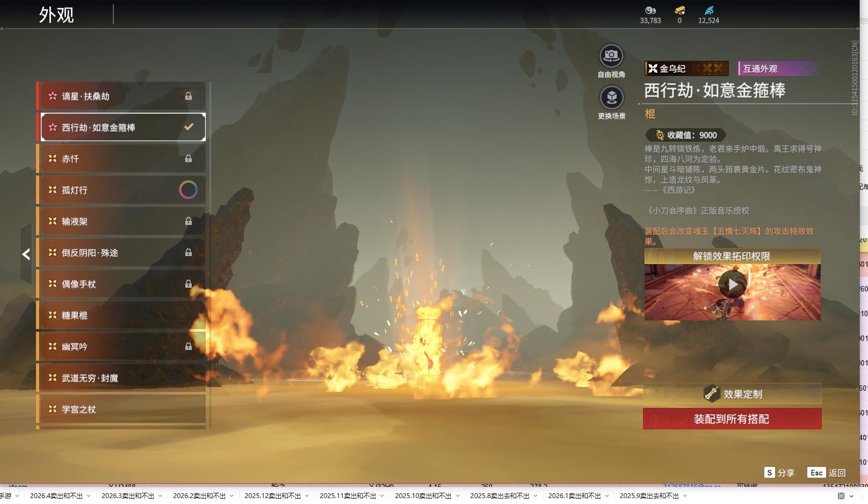Collapse the skin list with left arrow

point(26,254)
